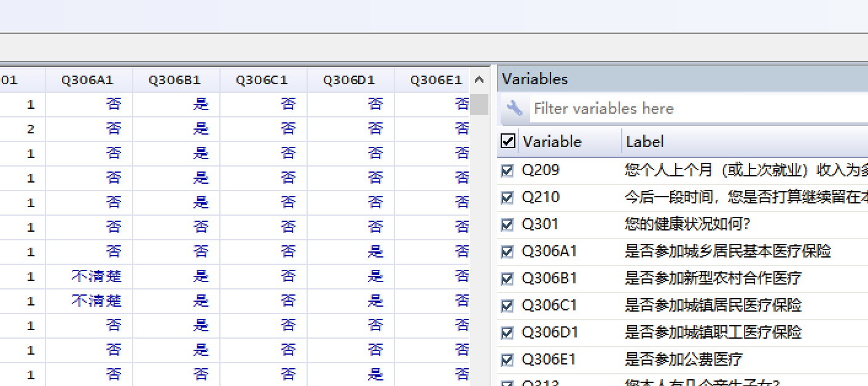Disable the Q301 variable checkbox

[x=507, y=224]
